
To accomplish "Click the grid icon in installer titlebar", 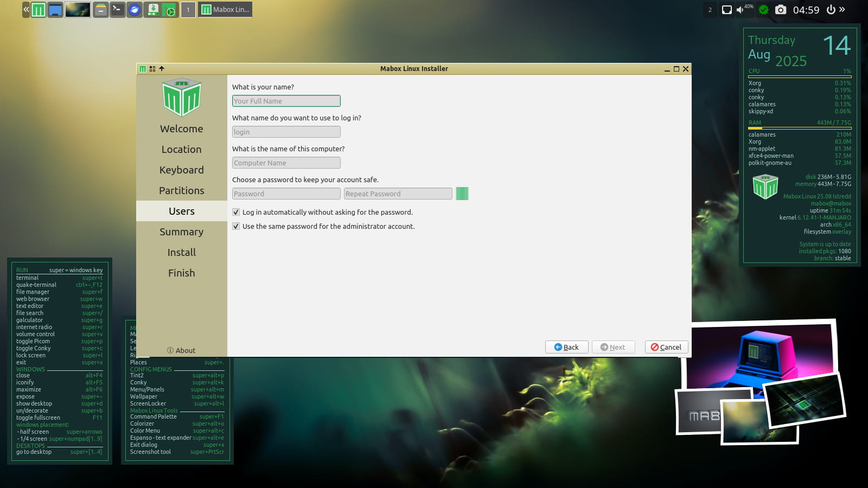I will (x=152, y=69).
